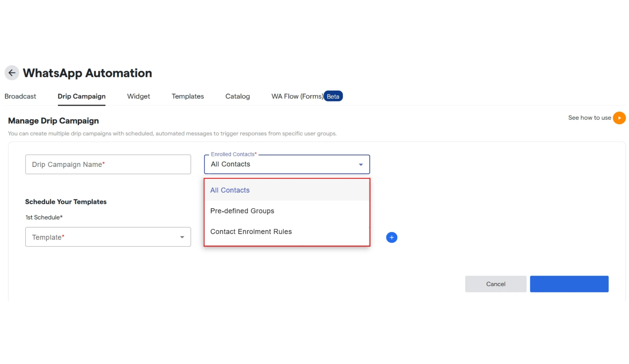629x364 pixels.
Task: Click the See how to use link
Action: click(590, 118)
